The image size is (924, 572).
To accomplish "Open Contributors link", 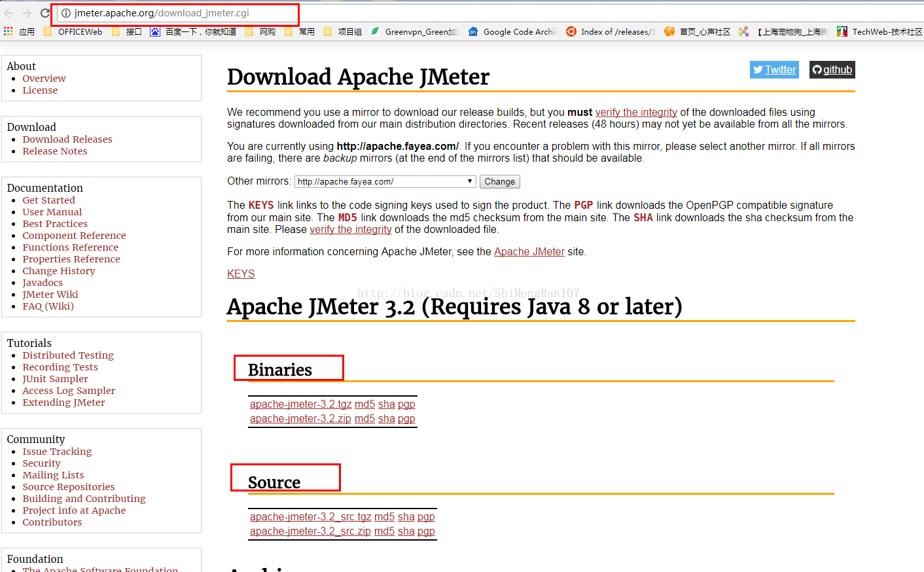I will pos(52,522).
